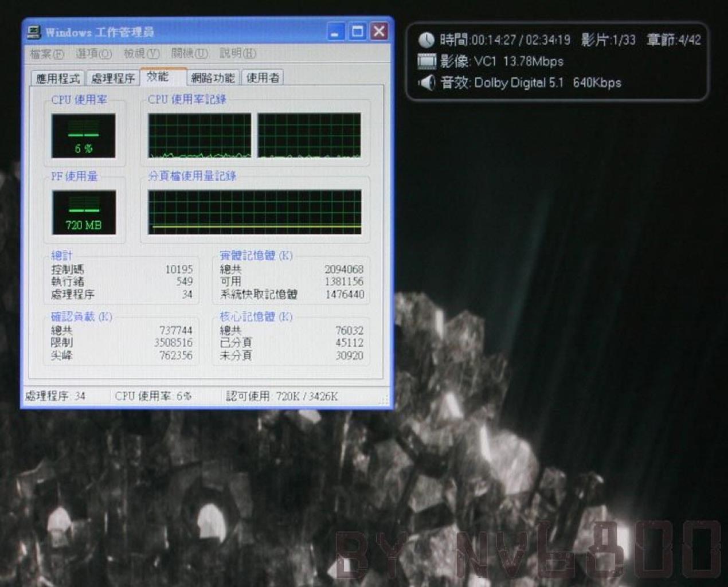Viewport: 728px width, 587px height.
Task: Open the 選項(O) menu
Action: coord(94,54)
